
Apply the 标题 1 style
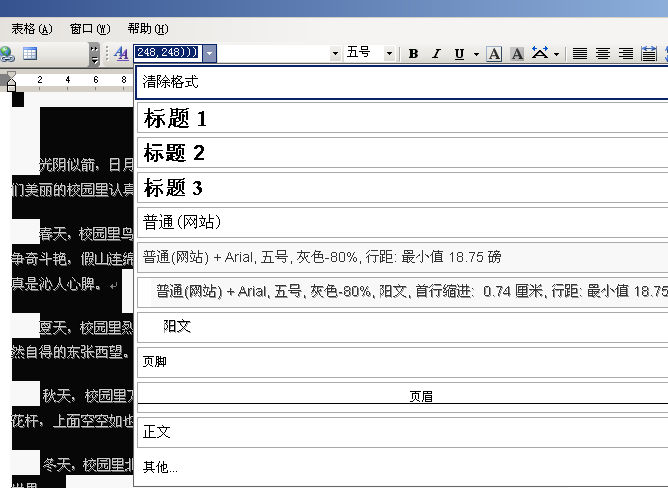[403, 118]
